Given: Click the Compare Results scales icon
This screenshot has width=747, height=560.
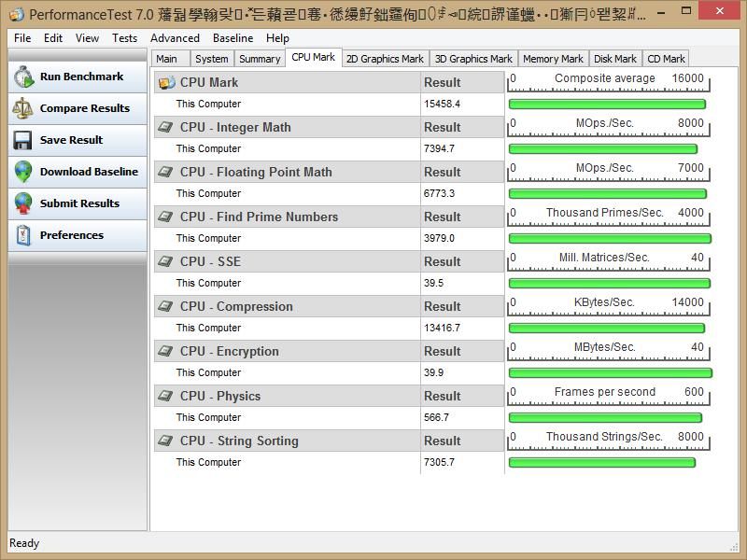Looking at the screenshot, I should (x=22, y=108).
